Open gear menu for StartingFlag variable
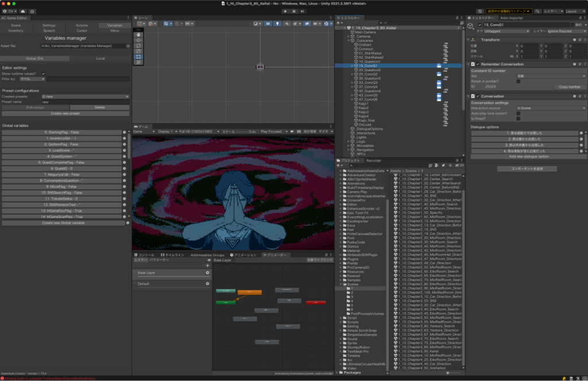The height and width of the screenshot is (381, 588). click(125, 132)
